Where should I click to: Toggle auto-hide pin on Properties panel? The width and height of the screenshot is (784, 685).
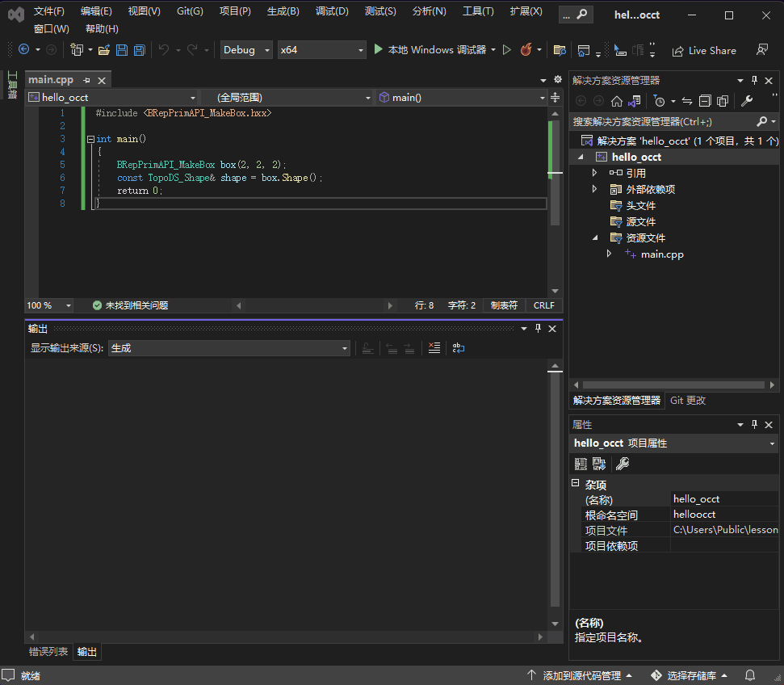click(755, 424)
